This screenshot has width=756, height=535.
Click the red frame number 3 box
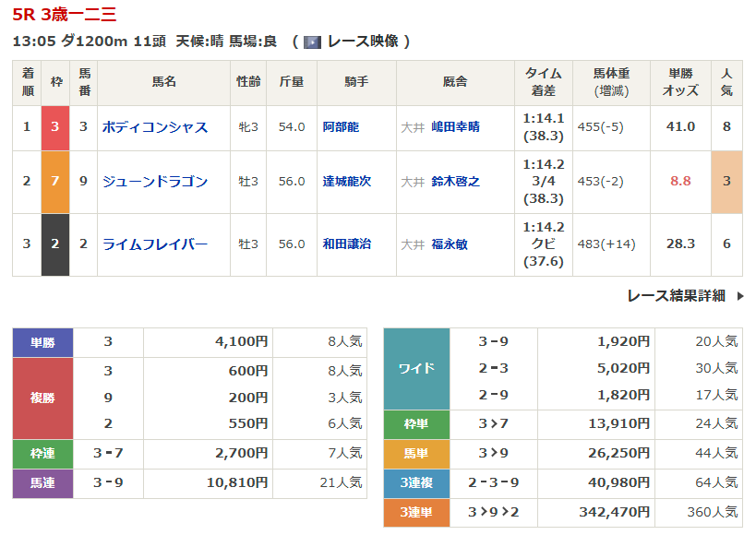[55, 127]
